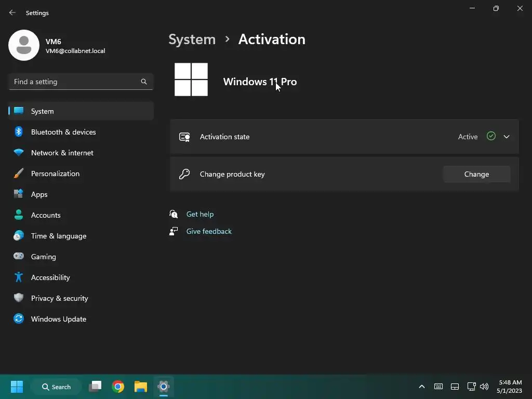532x399 pixels.
Task: Open the clock showing 5:48 AM
Action: pos(509,387)
